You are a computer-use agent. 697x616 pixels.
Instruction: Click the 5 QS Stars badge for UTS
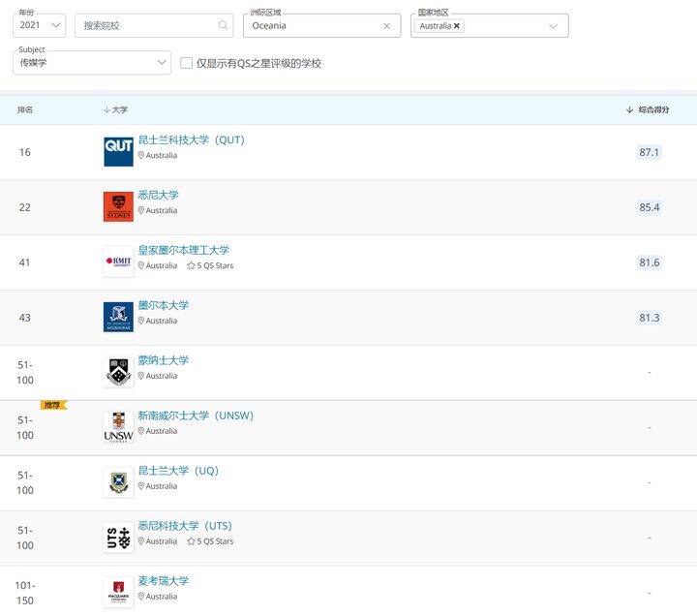click(x=210, y=541)
